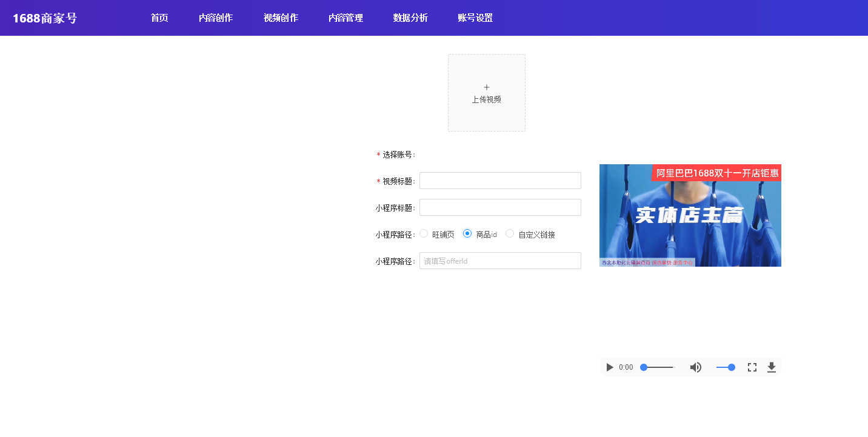
Task: Click the 1688商家号 logo
Action: point(45,18)
